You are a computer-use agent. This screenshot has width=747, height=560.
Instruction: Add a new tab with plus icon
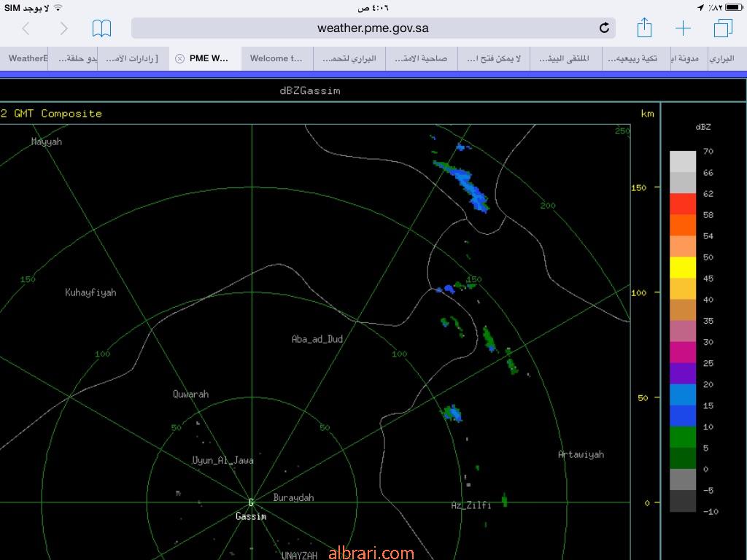tap(683, 28)
